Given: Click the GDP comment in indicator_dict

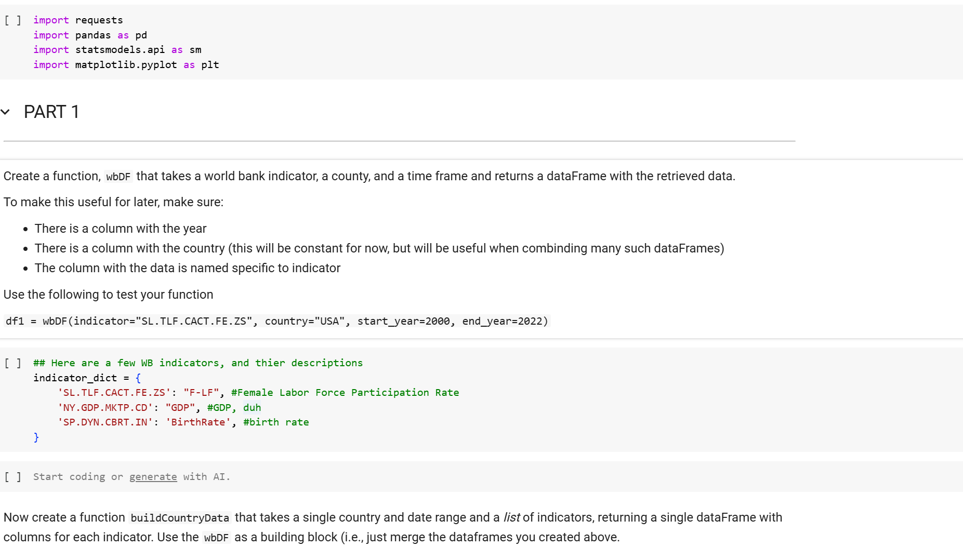Looking at the screenshot, I should pos(220,407).
